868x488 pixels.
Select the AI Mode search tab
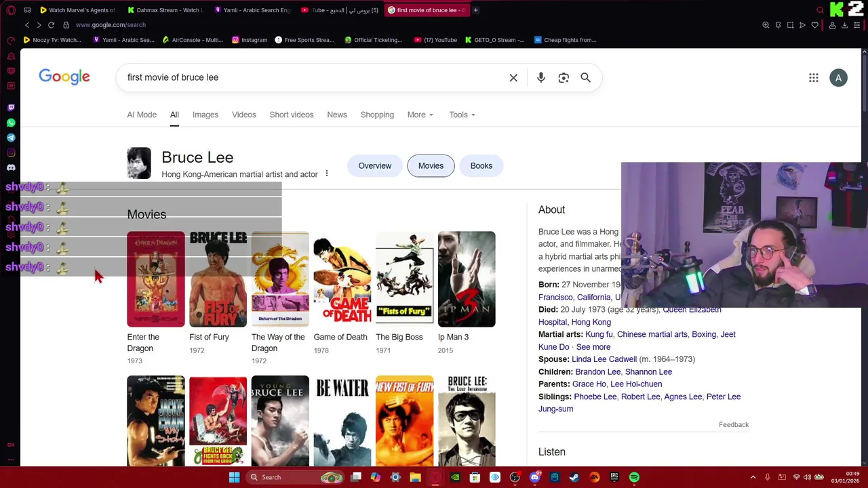tap(142, 115)
